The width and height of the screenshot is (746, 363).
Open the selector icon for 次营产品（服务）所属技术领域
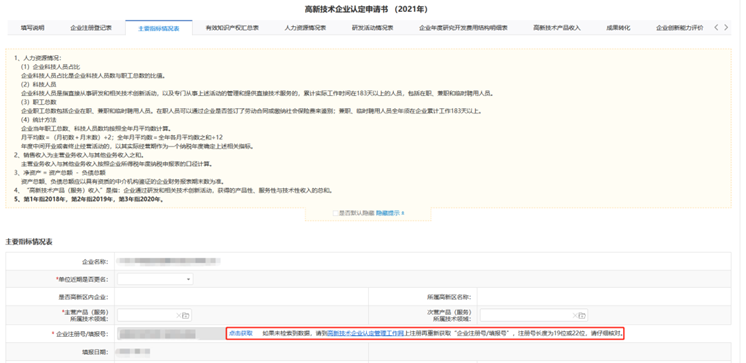pyautogui.click(x=582, y=315)
